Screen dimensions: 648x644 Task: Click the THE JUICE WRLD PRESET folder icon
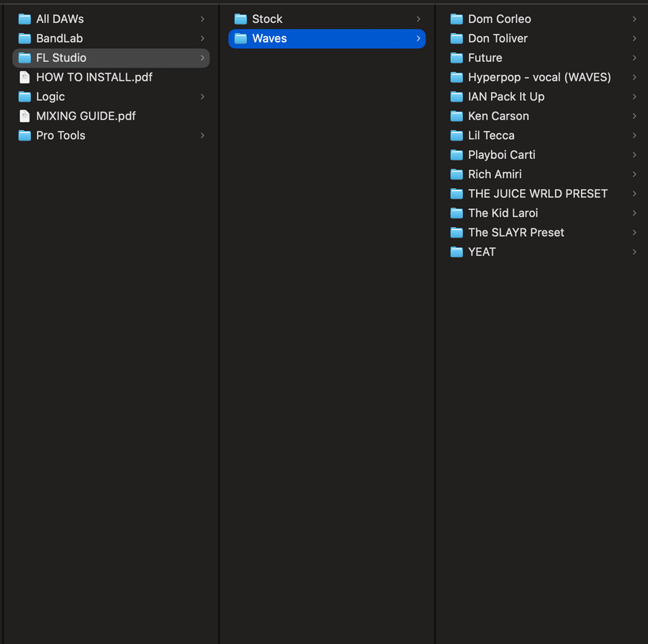point(456,194)
